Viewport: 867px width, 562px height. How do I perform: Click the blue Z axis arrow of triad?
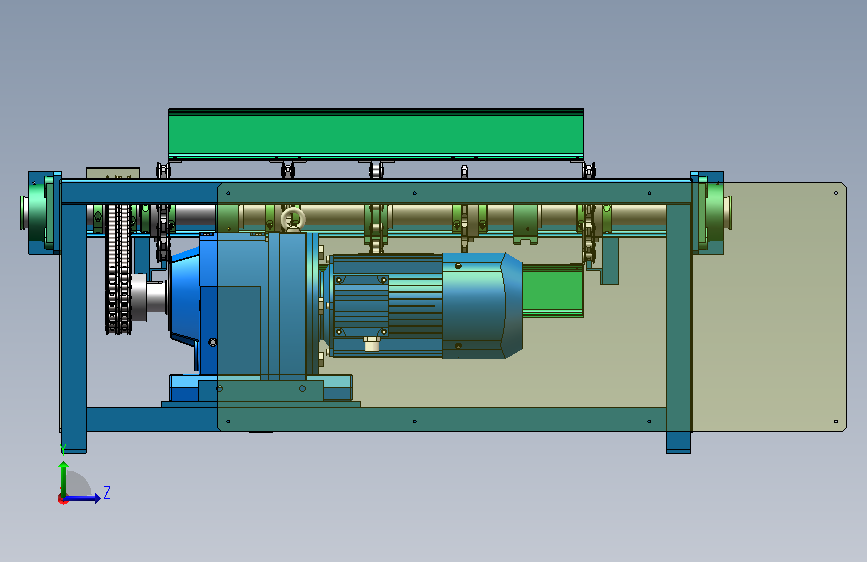[x=83, y=499]
